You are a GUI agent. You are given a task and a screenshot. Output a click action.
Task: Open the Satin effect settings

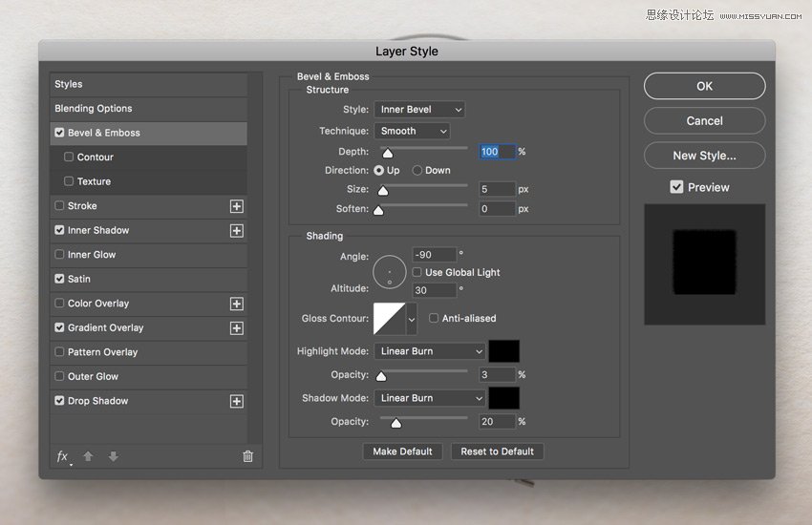79,279
